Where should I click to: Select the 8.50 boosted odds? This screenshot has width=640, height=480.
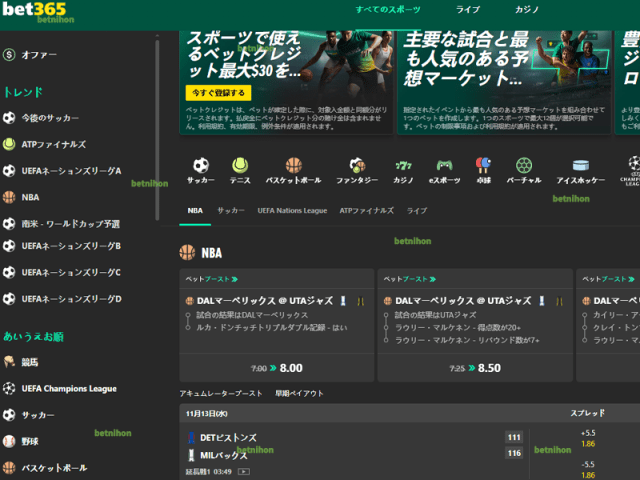[489, 368]
